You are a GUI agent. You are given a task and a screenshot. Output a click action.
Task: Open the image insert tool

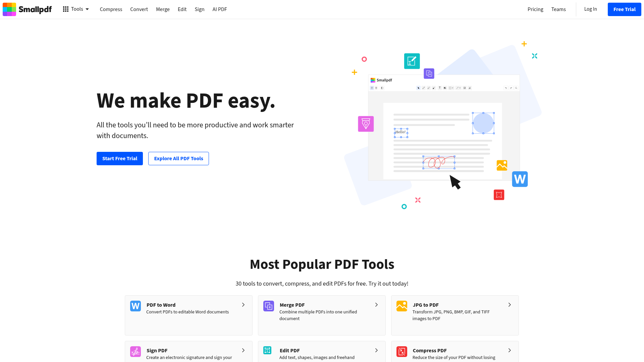465,88
